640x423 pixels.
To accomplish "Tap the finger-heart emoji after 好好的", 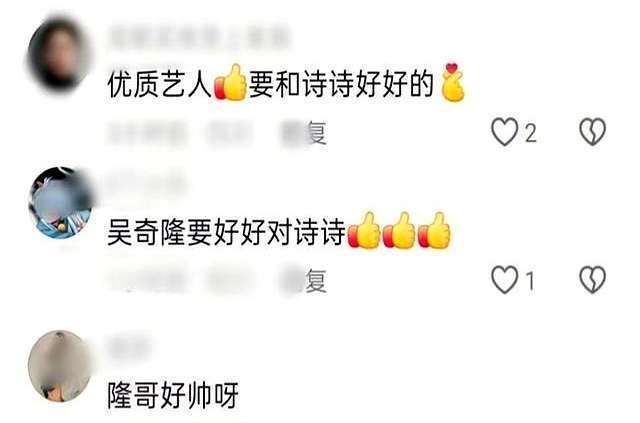I will pyautogui.click(x=452, y=82).
